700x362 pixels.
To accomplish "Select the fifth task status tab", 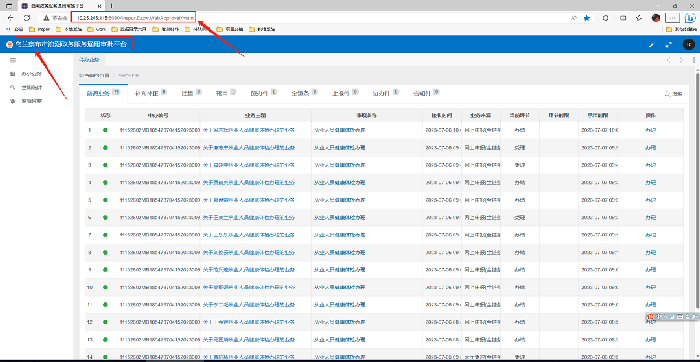I will [263, 93].
